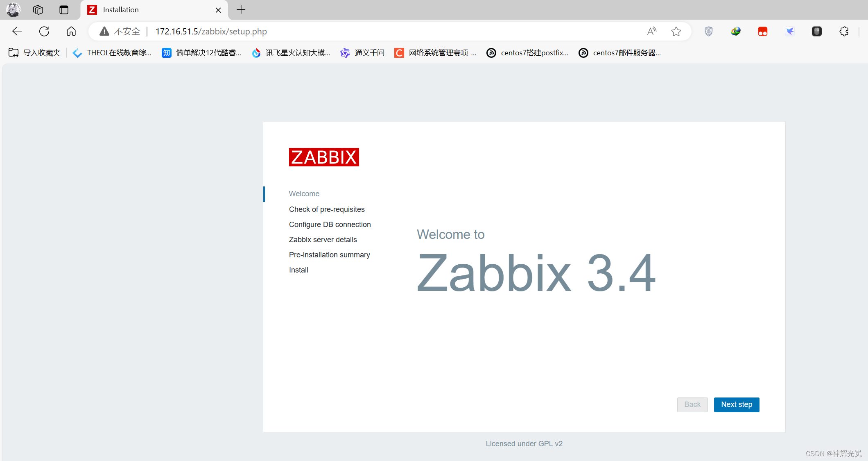The width and height of the screenshot is (868, 461).
Task: Click the Back button
Action: (692, 405)
